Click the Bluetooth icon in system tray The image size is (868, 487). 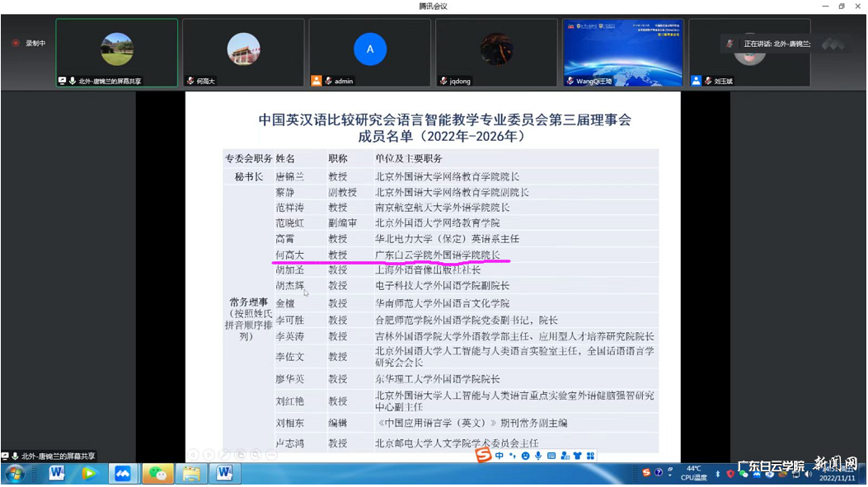(718, 475)
